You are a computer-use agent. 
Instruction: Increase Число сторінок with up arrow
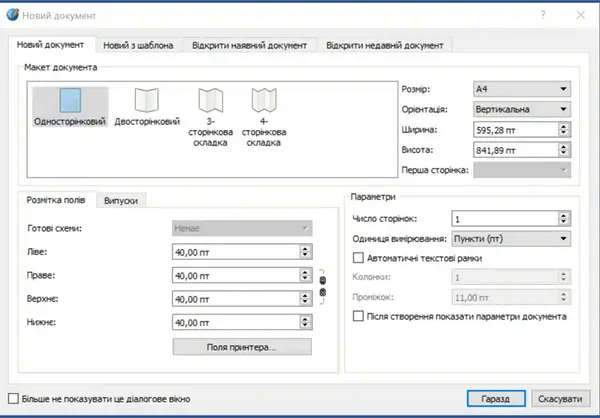pos(564,216)
